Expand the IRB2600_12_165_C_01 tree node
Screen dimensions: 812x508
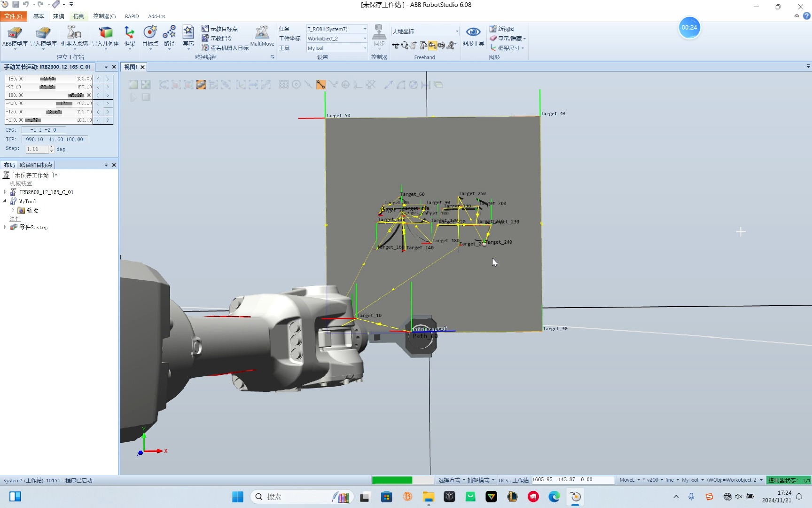coord(5,192)
